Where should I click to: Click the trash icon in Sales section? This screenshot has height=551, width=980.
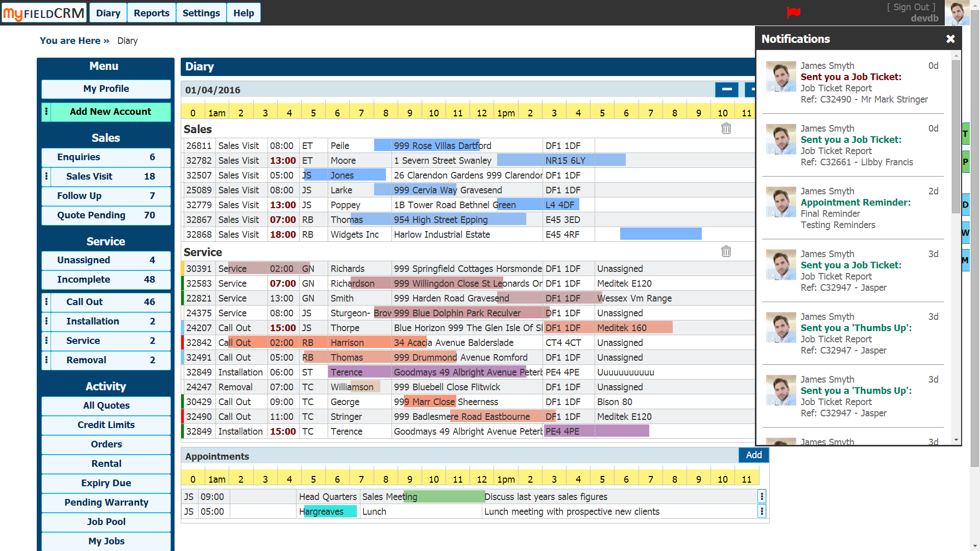click(x=726, y=129)
